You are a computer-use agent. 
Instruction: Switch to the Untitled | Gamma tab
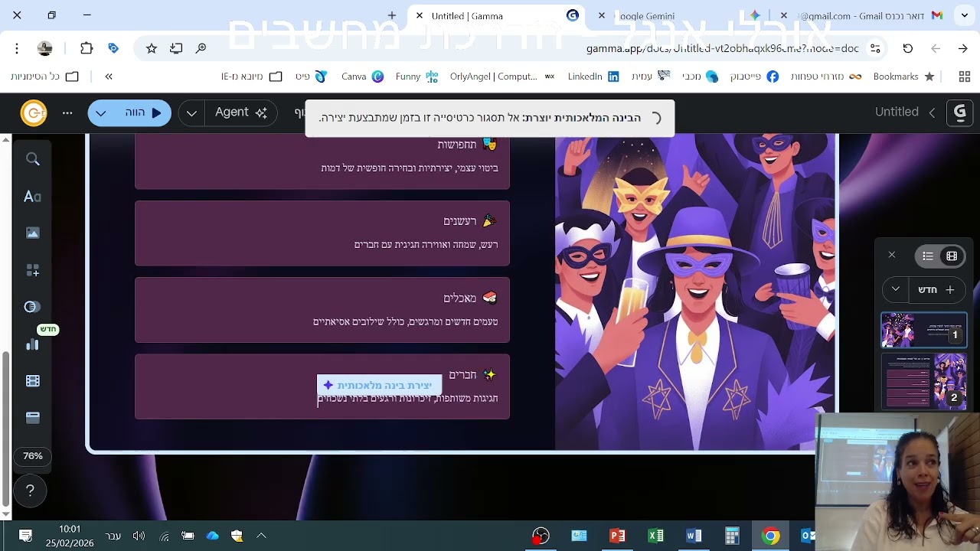496,15
